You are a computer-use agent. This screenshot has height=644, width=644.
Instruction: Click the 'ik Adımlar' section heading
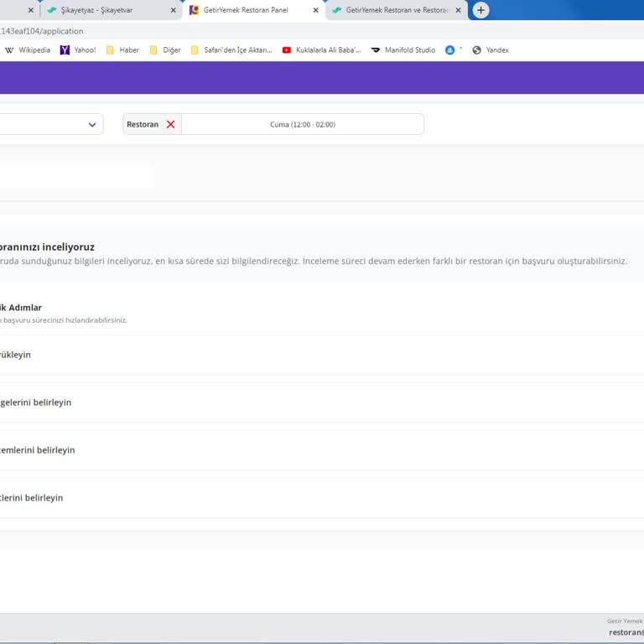[21, 308]
